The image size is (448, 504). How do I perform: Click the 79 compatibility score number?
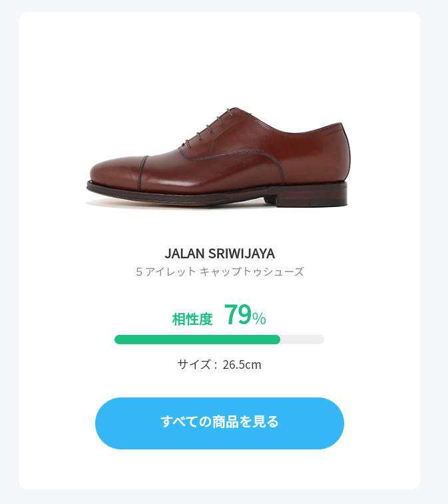pos(238,315)
